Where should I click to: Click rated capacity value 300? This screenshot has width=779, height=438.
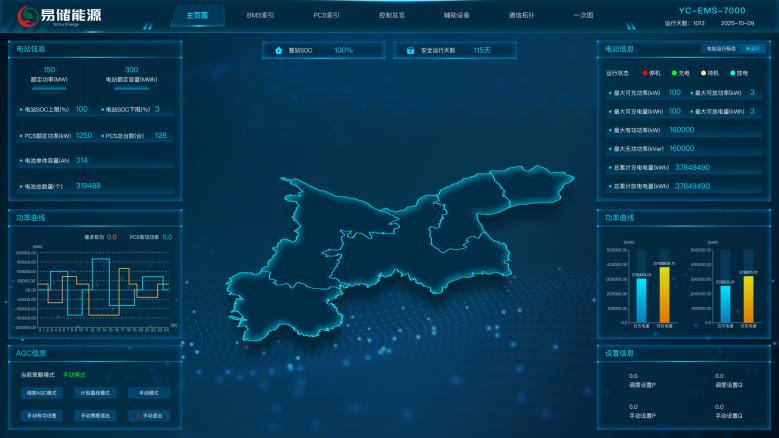pyautogui.click(x=131, y=70)
